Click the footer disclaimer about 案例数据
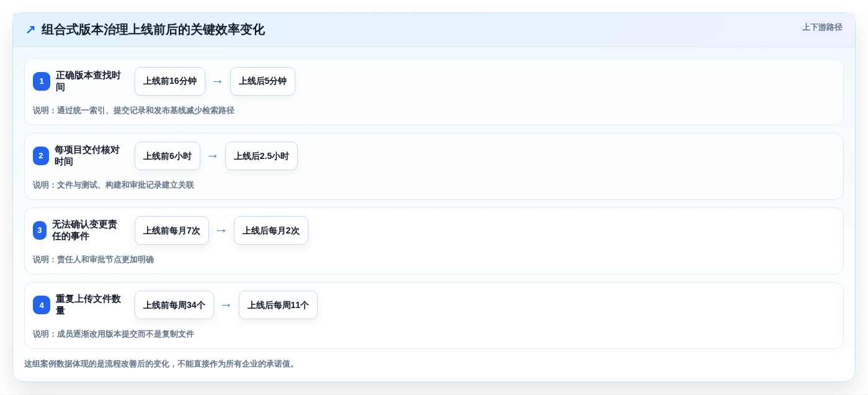Viewport: 868px width, 395px height. (161, 364)
